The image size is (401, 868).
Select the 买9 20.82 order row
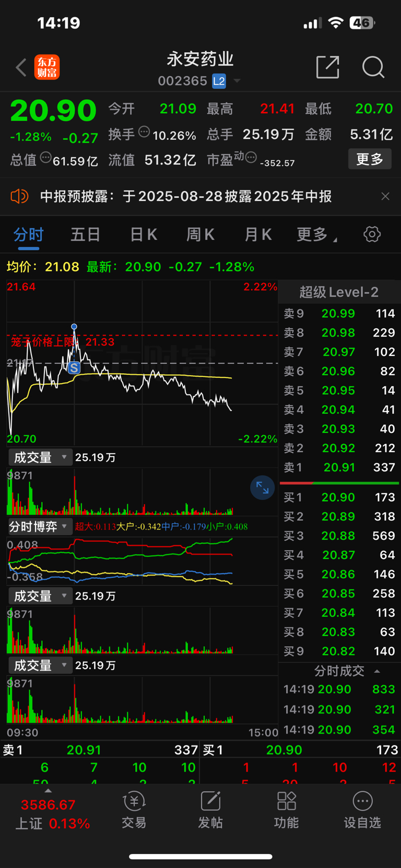(339, 651)
